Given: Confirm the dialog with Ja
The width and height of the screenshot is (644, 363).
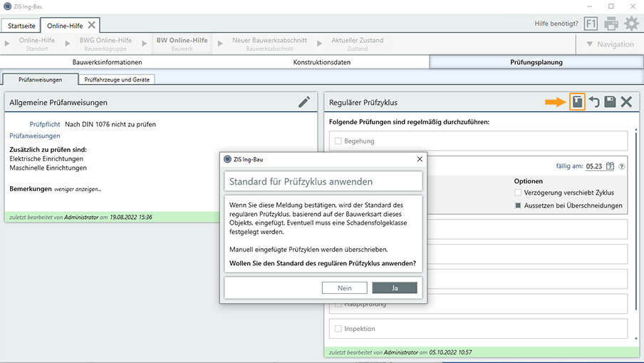Looking at the screenshot, I should (x=394, y=288).
